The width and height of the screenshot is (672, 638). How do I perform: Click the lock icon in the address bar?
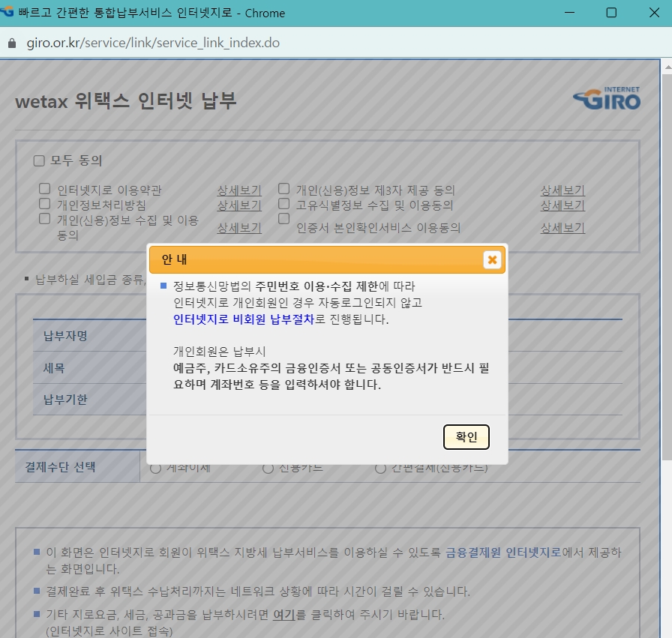click(x=12, y=43)
